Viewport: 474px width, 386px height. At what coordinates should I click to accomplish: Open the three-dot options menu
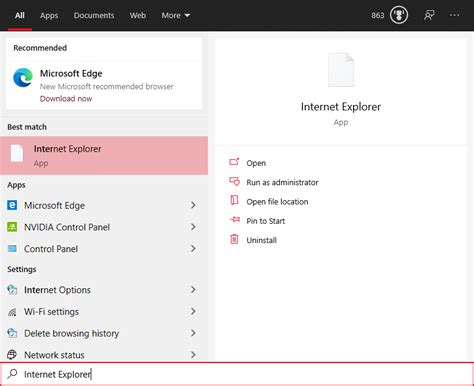(454, 15)
